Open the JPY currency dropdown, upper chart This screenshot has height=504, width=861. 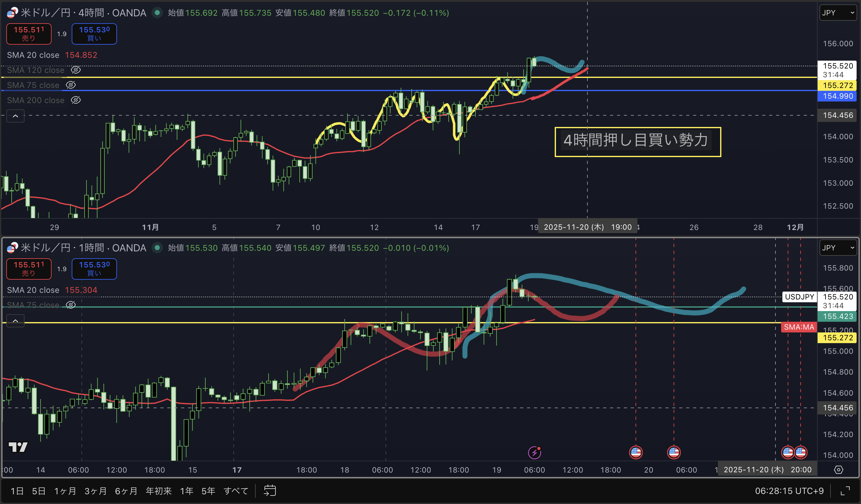pos(838,13)
